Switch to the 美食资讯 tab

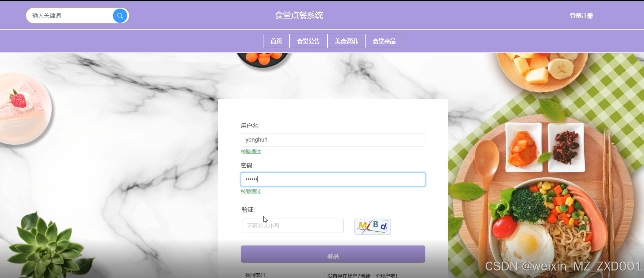point(346,41)
